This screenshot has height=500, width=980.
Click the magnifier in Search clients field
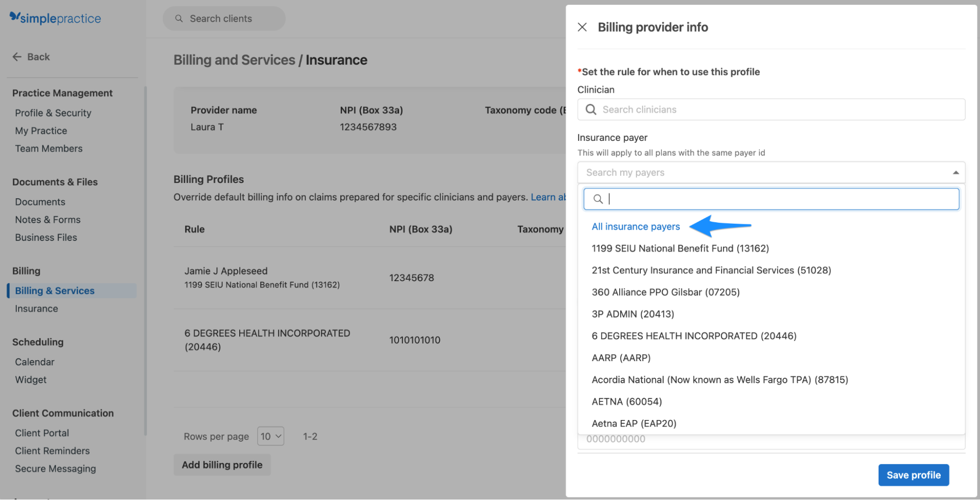[x=178, y=18]
